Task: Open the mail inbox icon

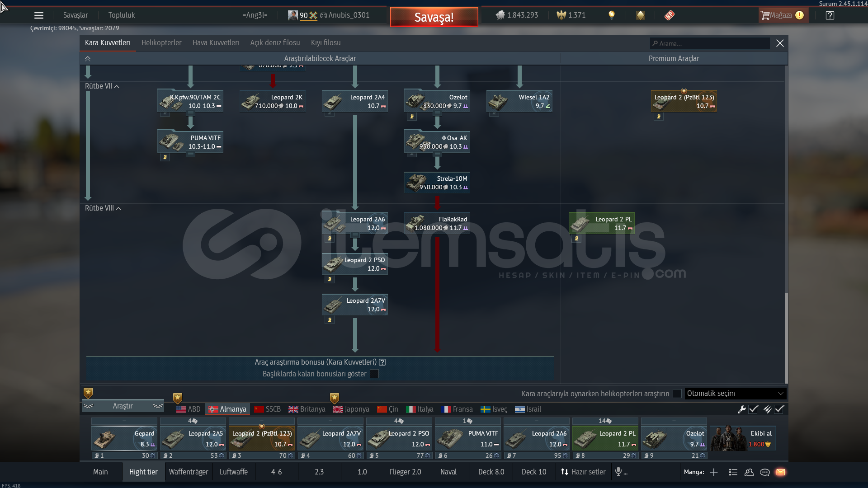Action: (x=781, y=472)
